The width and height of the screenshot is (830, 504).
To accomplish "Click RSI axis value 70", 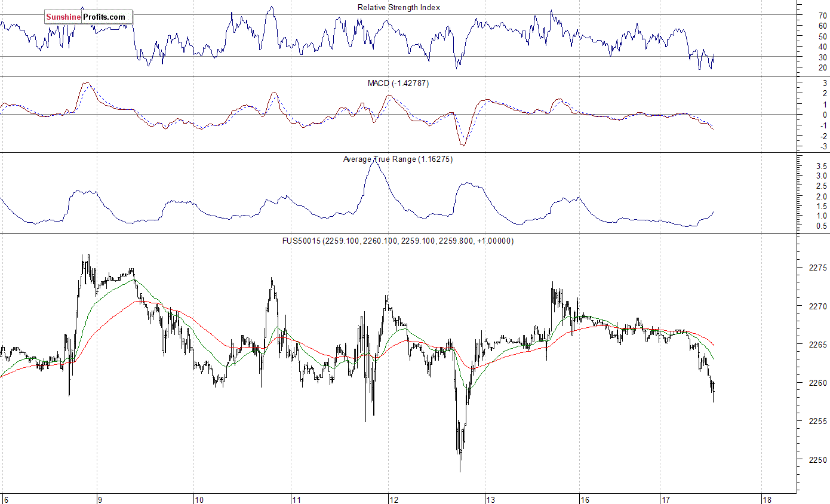I will [x=823, y=16].
